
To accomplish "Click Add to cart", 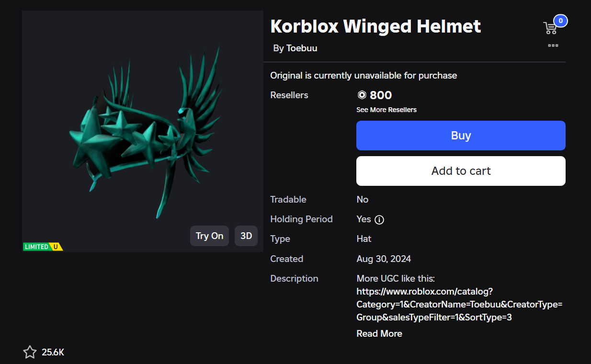I will [460, 171].
